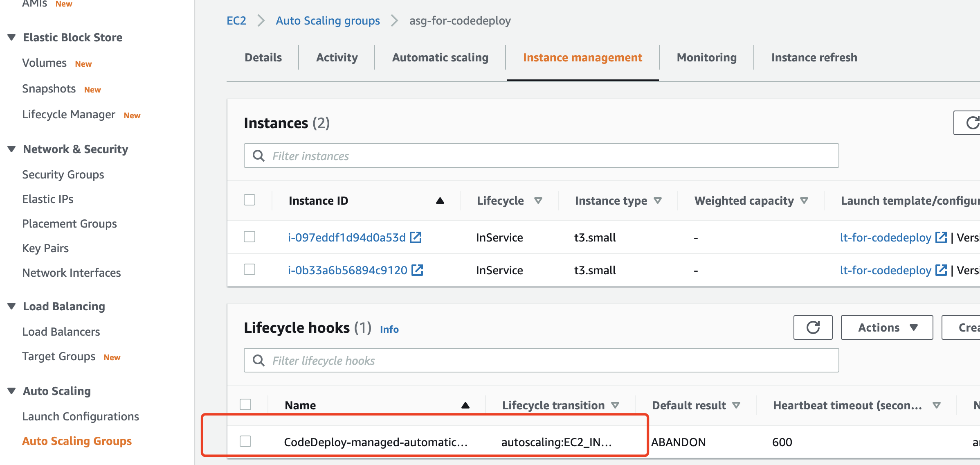The width and height of the screenshot is (980, 465).
Task: Sort by the Lifecycle column arrow
Action: pos(538,201)
